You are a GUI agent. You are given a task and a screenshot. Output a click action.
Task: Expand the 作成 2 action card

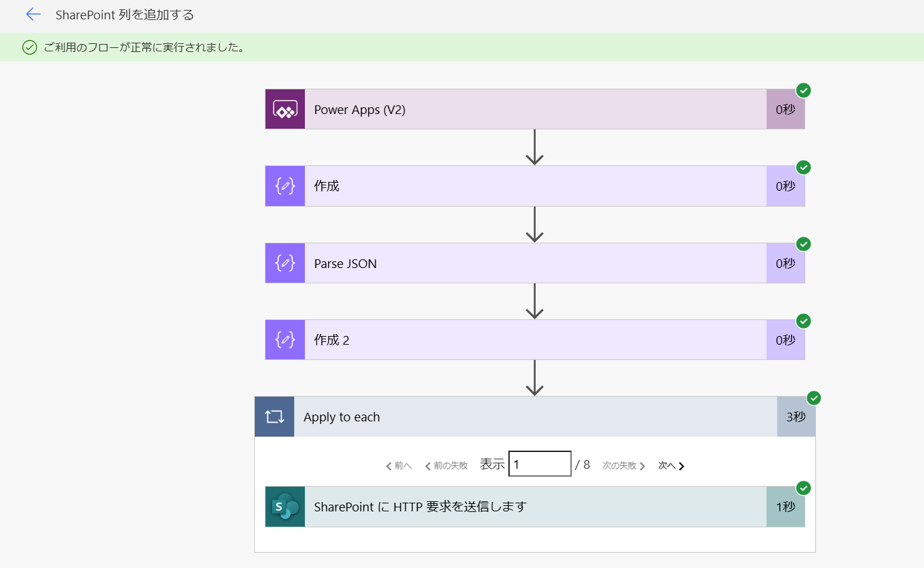[x=535, y=340]
